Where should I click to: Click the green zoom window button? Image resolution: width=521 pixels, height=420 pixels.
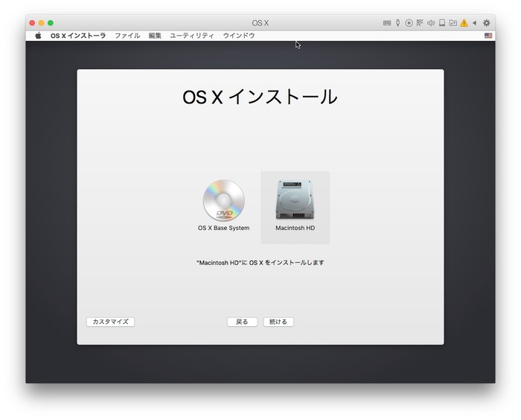pyautogui.click(x=51, y=23)
